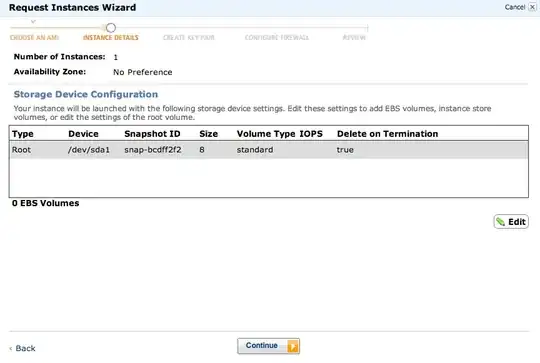The image size is (540, 363).
Task: Click the Delete on Termination column header
Action: click(x=387, y=134)
